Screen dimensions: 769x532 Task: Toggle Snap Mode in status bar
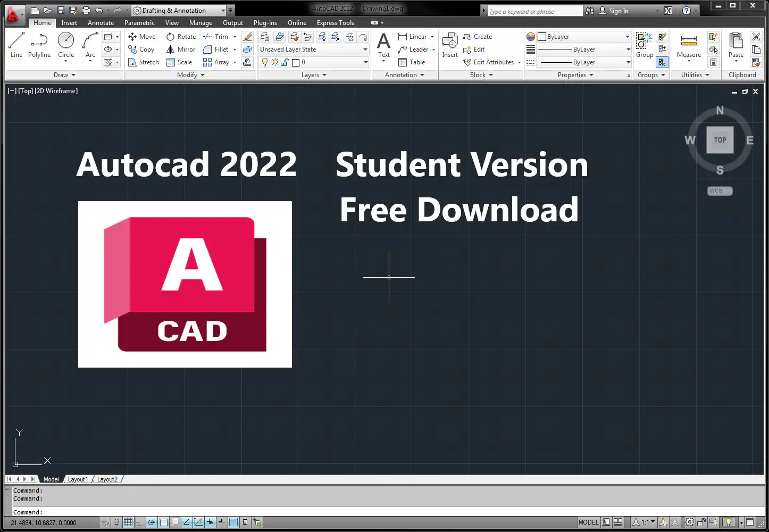pyautogui.click(x=116, y=522)
